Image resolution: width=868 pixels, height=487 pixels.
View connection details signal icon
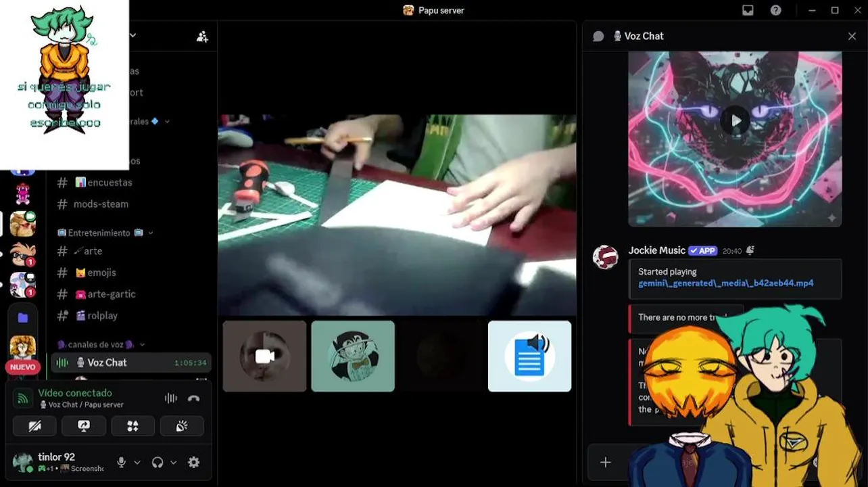point(23,398)
